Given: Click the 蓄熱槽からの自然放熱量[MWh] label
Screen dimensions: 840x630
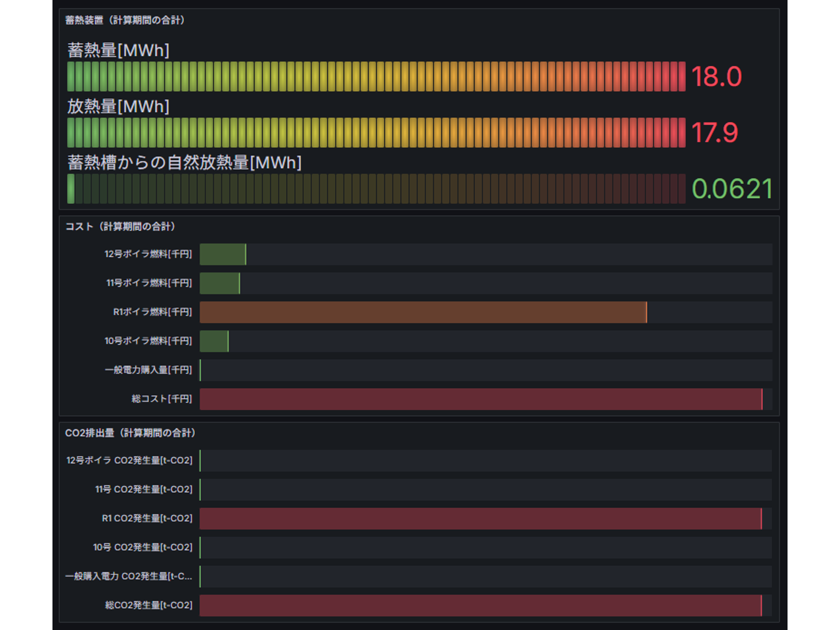Looking at the screenshot, I should coord(185,163).
